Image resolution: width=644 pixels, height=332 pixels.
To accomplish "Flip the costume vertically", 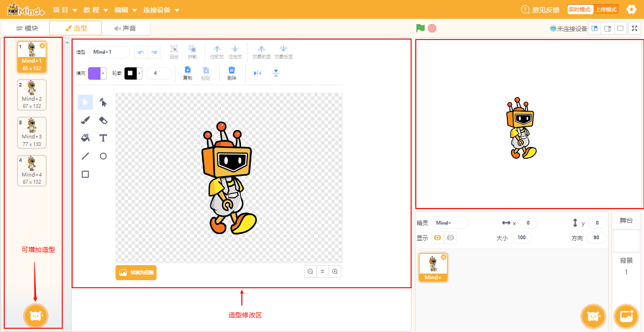I will coord(276,73).
